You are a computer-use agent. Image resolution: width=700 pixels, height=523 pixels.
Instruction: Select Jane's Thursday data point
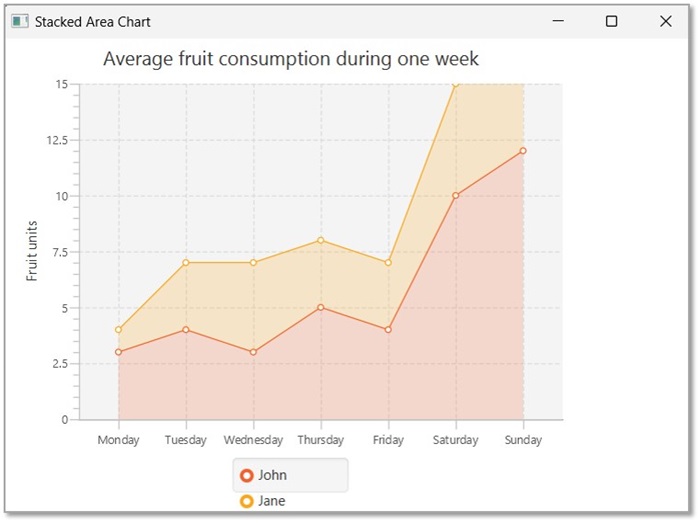(321, 240)
